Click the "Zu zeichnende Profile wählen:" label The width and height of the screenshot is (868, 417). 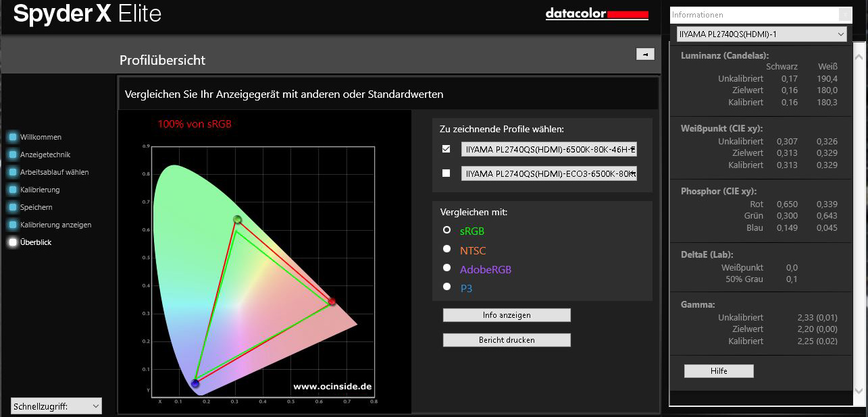[x=502, y=129]
